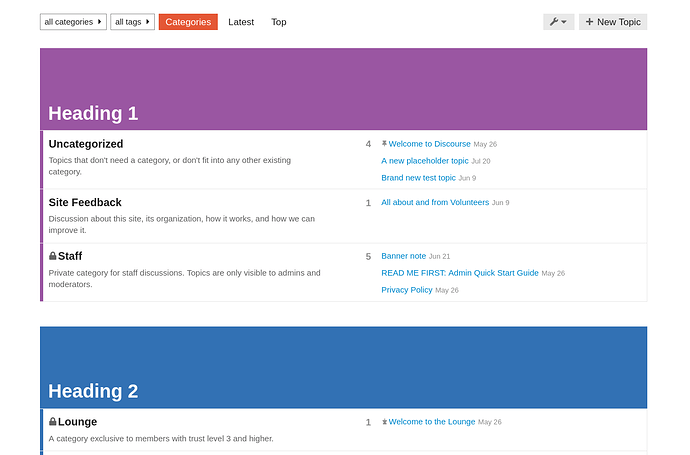Click the Heading 1 purple banner title

(x=93, y=114)
